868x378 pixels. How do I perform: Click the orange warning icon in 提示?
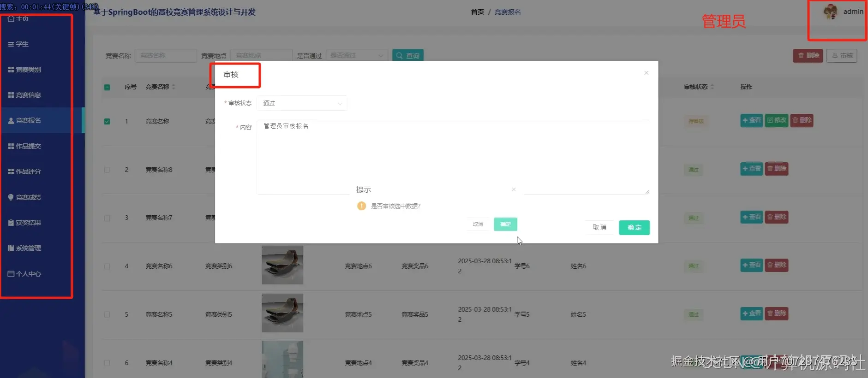coord(362,206)
